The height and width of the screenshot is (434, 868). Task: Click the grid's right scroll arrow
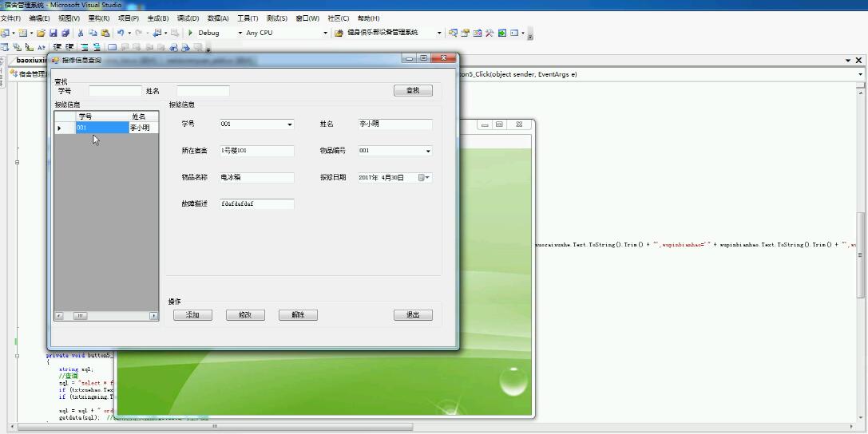click(x=154, y=316)
